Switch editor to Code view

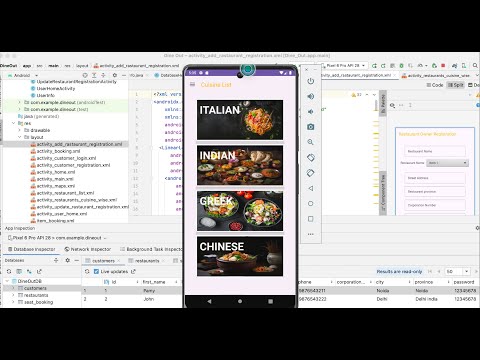tap(435, 85)
